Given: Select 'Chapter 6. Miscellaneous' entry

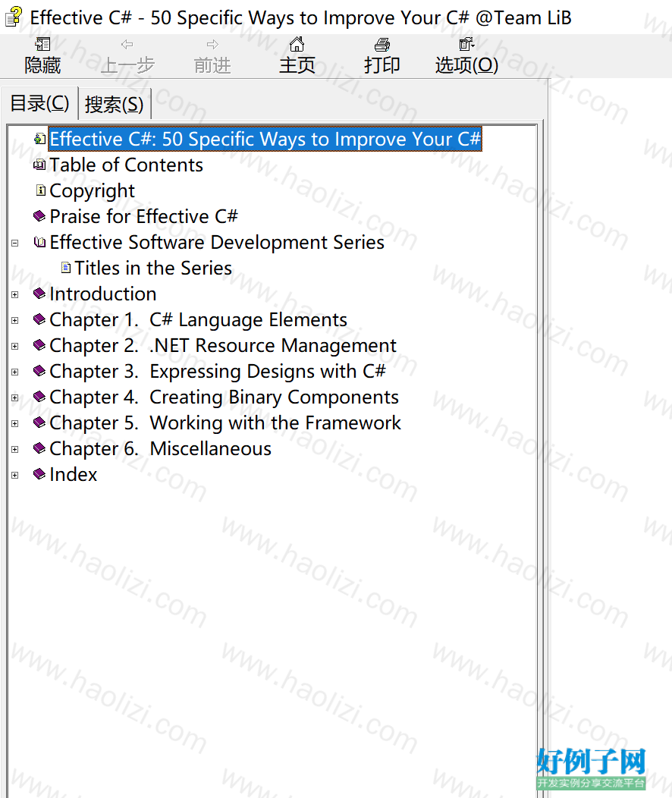Looking at the screenshot, I should click(160, 448).
